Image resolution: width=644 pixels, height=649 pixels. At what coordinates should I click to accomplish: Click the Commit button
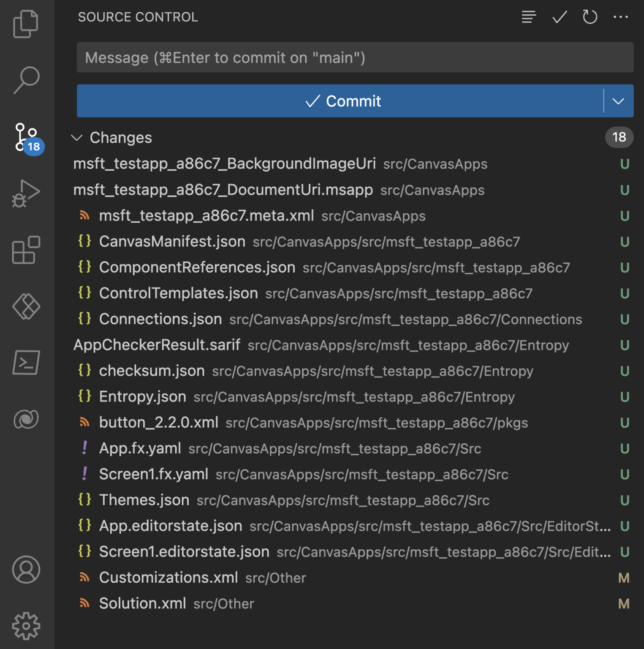click(x=343, y=101)
